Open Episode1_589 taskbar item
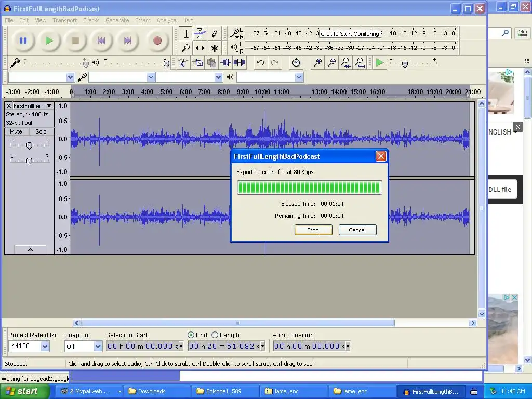The height and width of the screenshot is (399, 532). pos(224,391)
